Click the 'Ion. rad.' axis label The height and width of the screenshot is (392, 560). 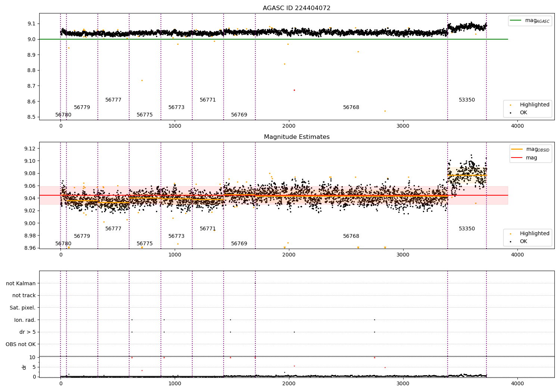point(25,320)
